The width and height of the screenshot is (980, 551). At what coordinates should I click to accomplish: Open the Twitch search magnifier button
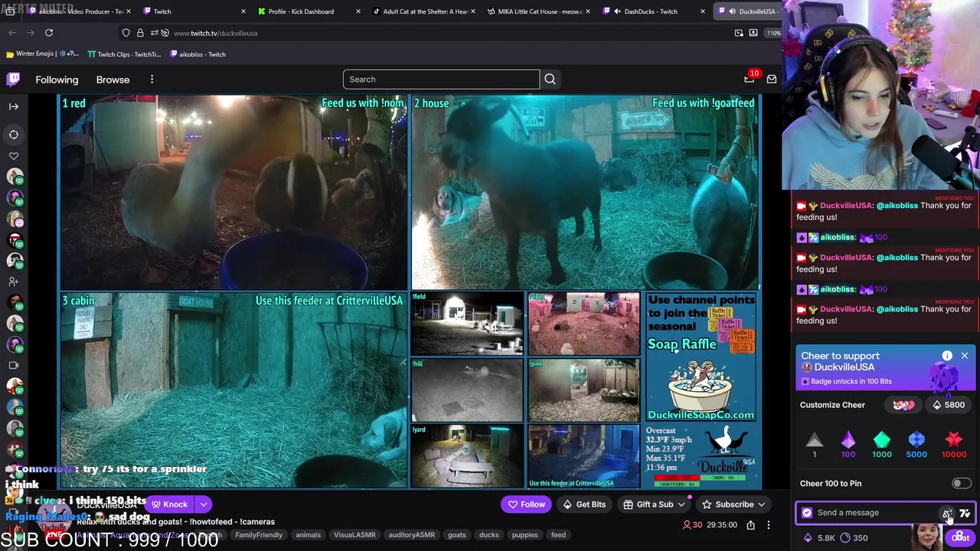[x=550, y=80]
